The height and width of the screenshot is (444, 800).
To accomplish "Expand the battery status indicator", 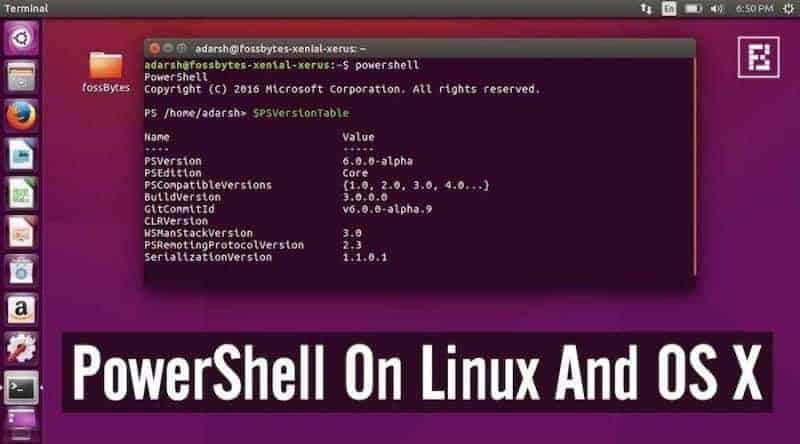I will [693, 9].
